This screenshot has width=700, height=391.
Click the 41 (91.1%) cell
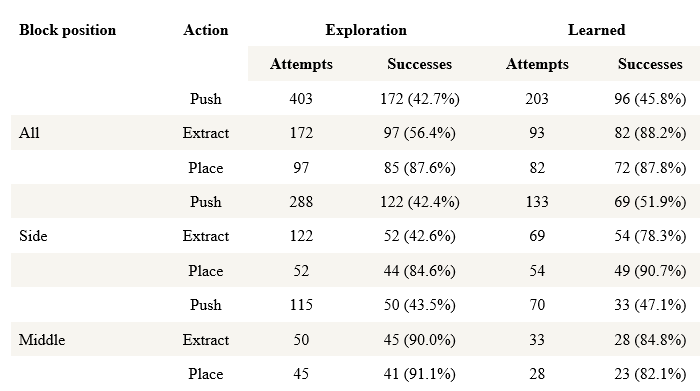tap(420, 374)
